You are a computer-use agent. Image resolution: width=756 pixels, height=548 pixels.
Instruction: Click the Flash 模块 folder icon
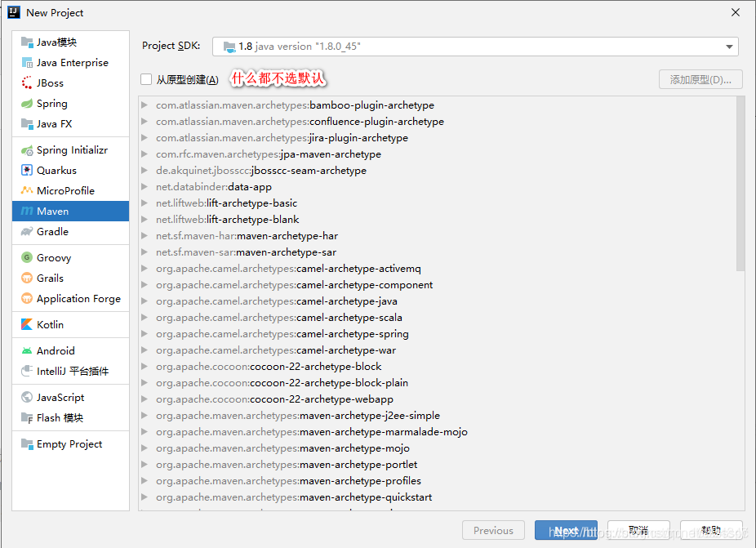[27, 418]
